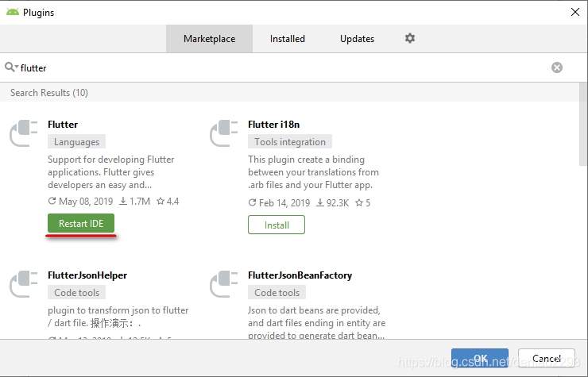Close the Plugins dialog window

pos(574,12)
